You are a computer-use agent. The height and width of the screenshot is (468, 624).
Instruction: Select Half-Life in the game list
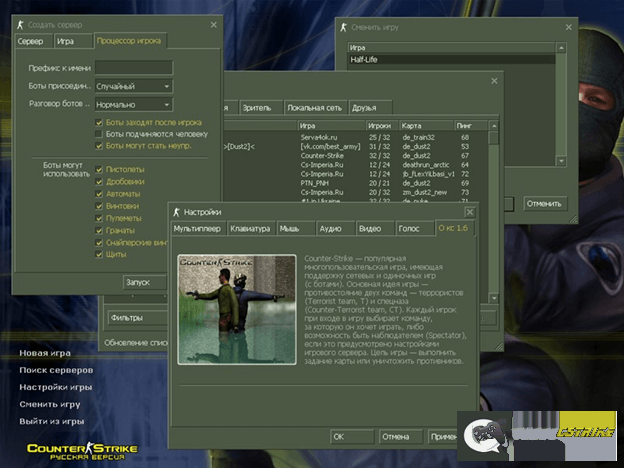pos(451,60)
